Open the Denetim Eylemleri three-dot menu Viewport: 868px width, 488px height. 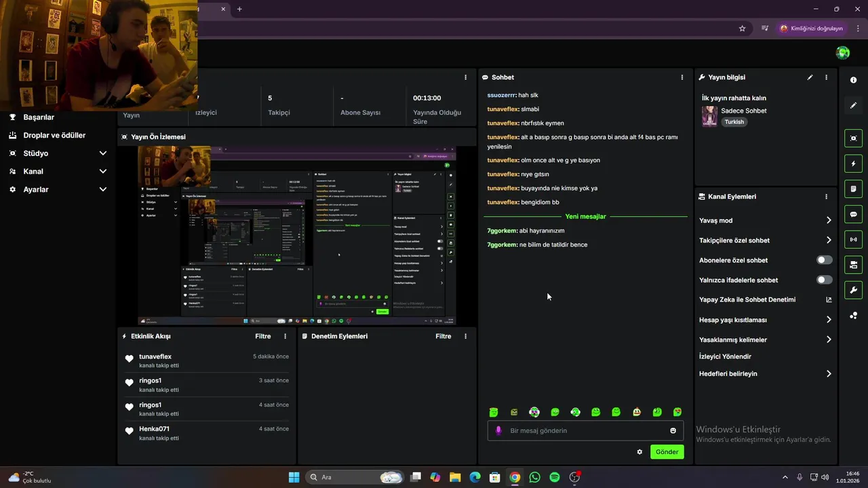[465, 336]
